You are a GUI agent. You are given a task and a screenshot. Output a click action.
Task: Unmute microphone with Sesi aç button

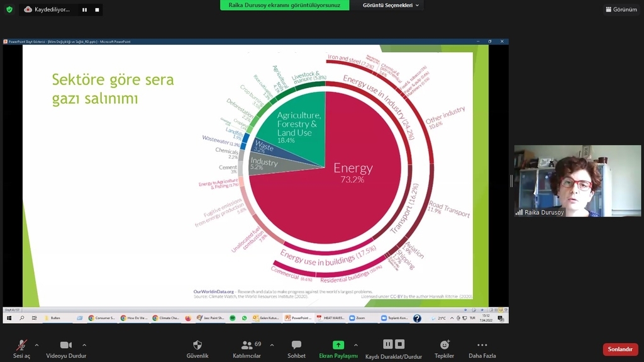click(x=21, y=346)
